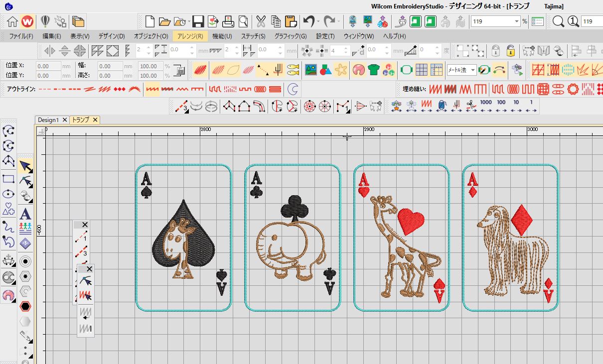Select the Ace of Hearts giraffe card design

[x=401, y=238]
